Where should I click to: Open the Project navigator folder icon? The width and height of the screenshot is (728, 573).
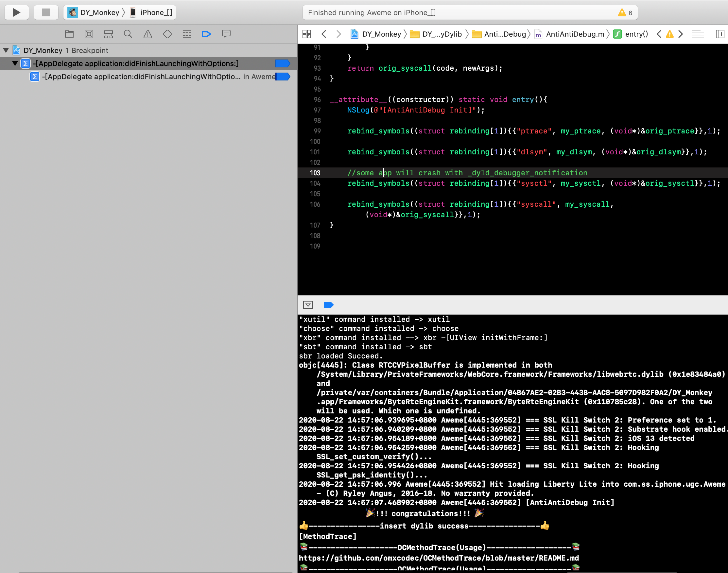(69, 34)
